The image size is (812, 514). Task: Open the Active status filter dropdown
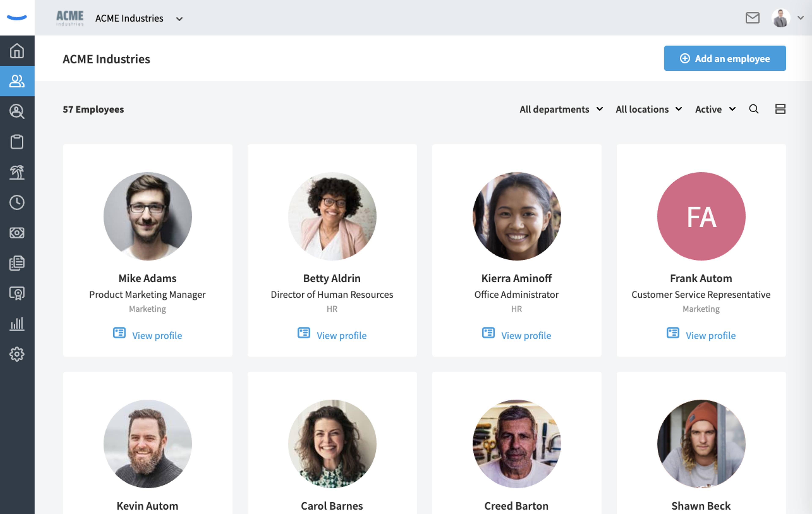(715, 109)
